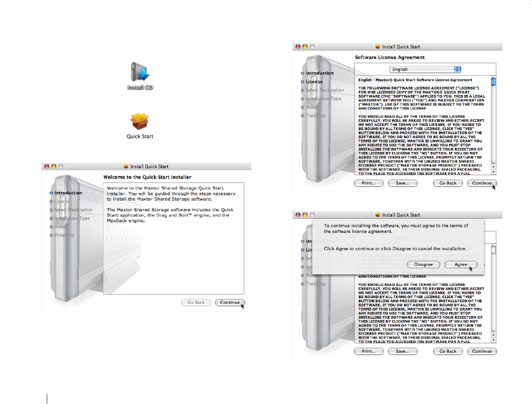532x404 pixels.
Task: Select Select Destination in top License window
Action: point(323,90)
